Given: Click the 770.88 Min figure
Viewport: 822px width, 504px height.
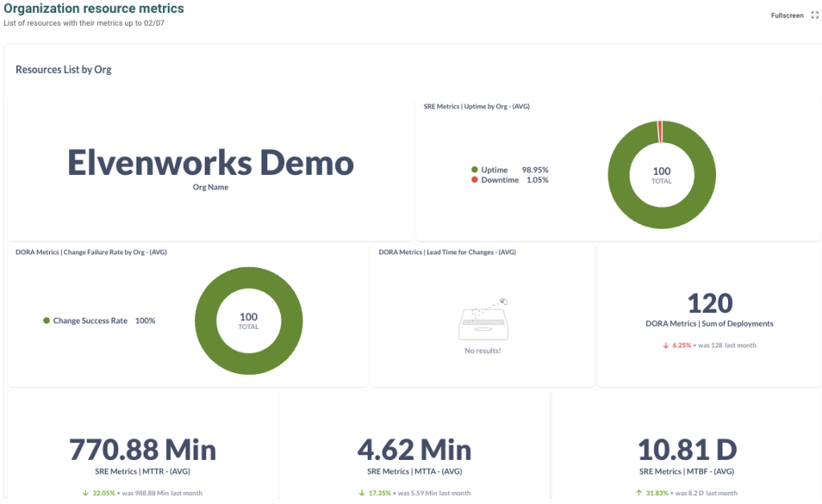Looking at the screenshot, I should [143, 449].
